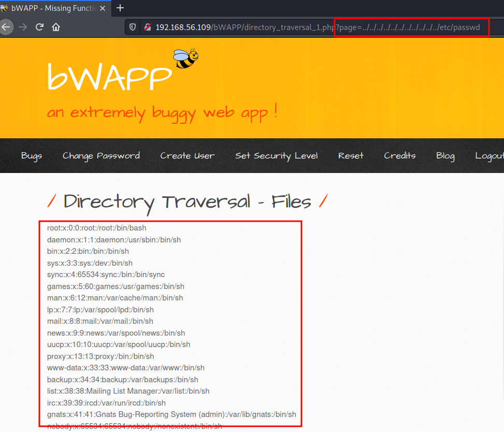Select the bWAPP - Missing Function tab
Image resolution: width=504 pixels, height=432 pixels.
click(x=55, y=8)
